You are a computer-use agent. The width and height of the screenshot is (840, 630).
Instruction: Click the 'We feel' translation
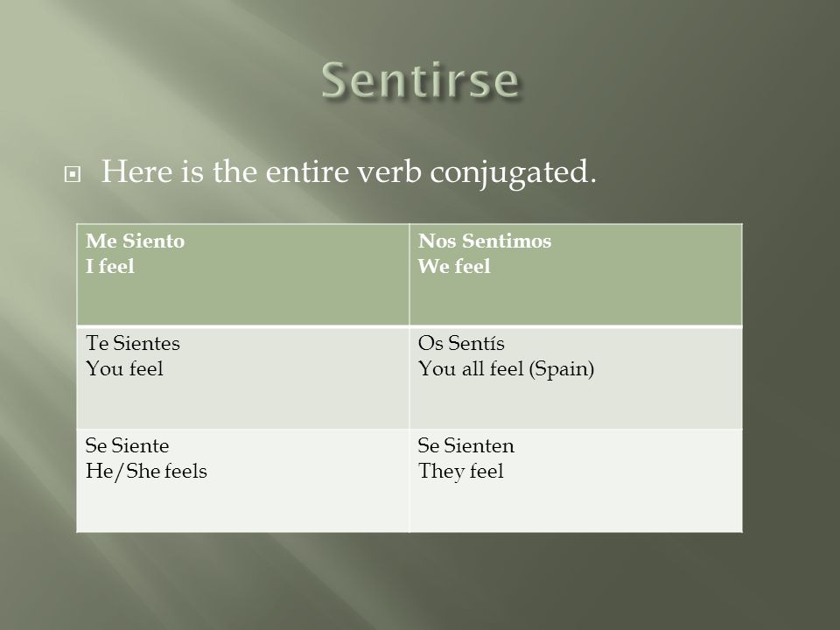click(x=454, y=266)
